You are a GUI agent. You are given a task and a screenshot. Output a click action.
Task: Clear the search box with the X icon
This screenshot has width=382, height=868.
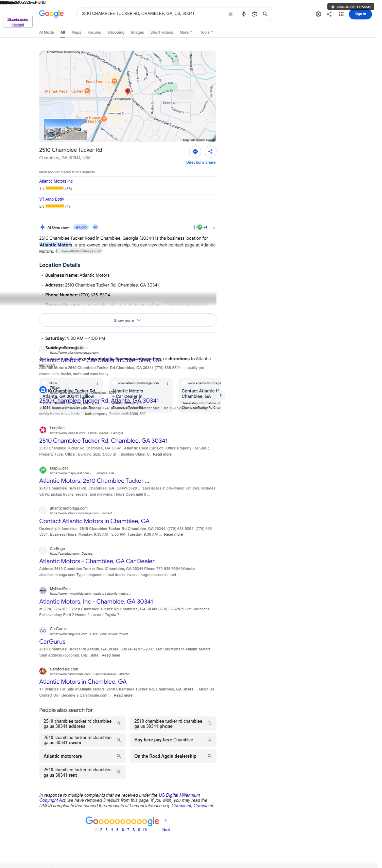tap(230, 14)
